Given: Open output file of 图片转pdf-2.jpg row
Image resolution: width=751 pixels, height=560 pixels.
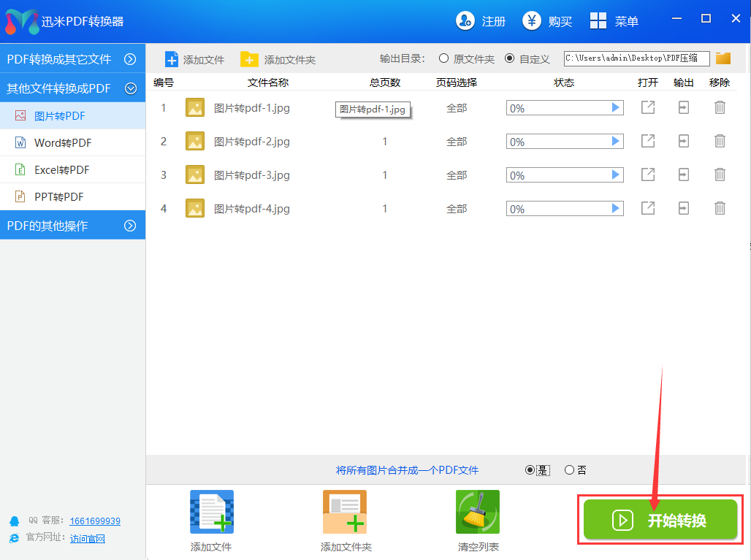Looking at the screenshot, I should 648,142.
